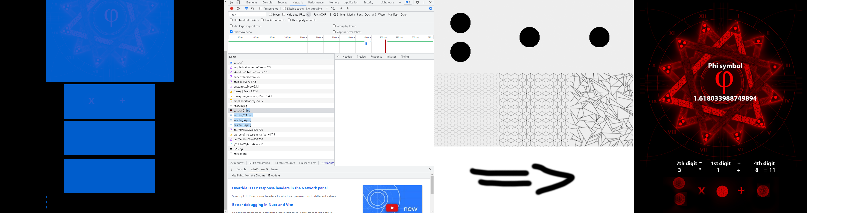Viewport: 868px width, 213px height.
Task: Play the Chrome new features video thumbnail
Action: [x=393, y=199]
